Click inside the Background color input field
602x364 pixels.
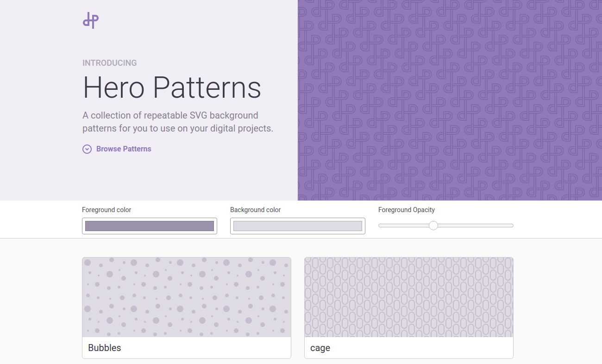297,226
